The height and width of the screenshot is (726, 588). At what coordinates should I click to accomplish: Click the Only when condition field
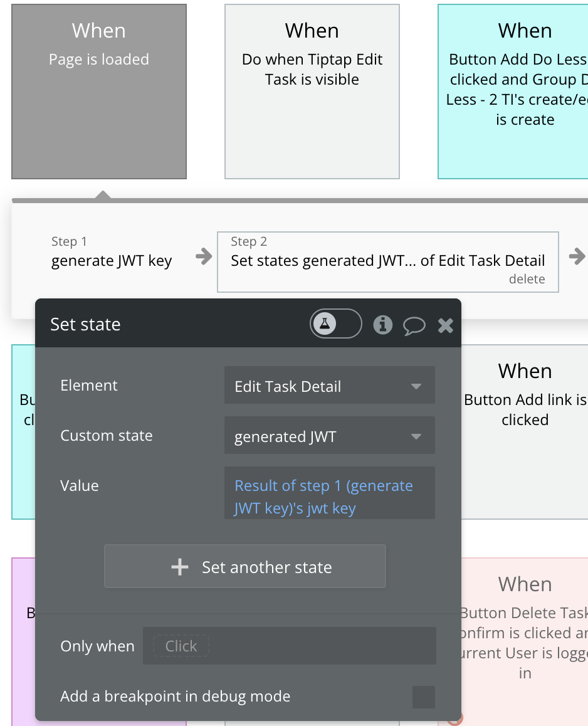[289, 646]
